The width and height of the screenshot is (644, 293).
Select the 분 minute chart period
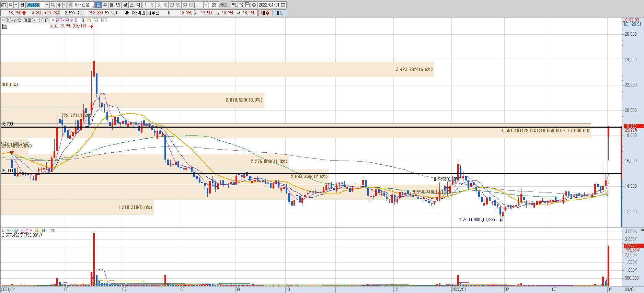(x=125, y=5)
